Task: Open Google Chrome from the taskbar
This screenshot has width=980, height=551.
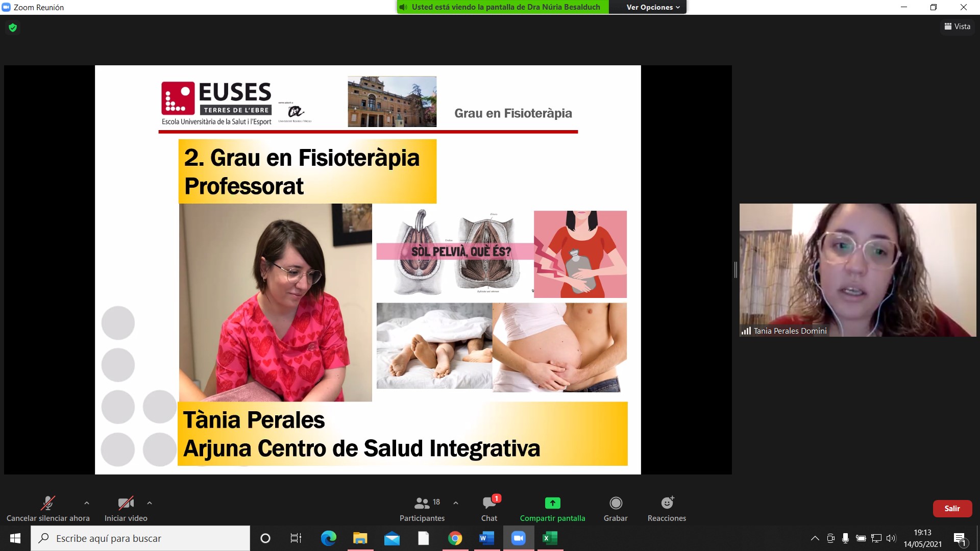Action: (455, 538)
